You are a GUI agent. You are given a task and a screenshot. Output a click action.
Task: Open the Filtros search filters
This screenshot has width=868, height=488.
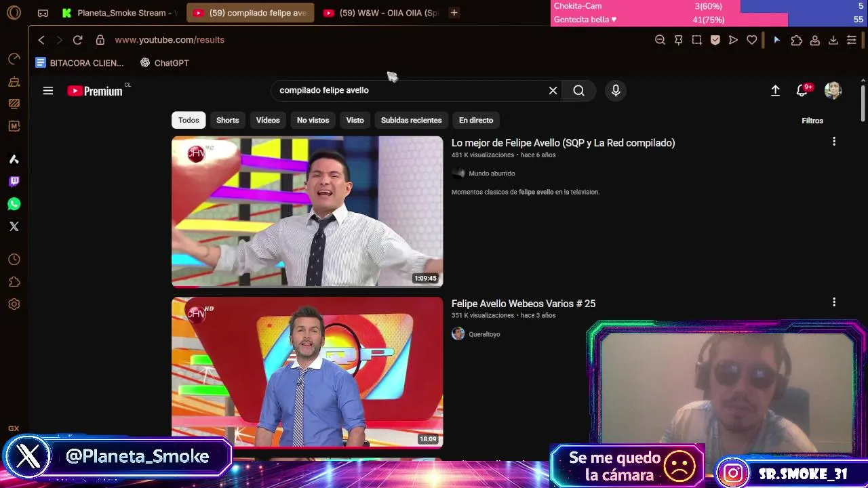tap(812, 121)
